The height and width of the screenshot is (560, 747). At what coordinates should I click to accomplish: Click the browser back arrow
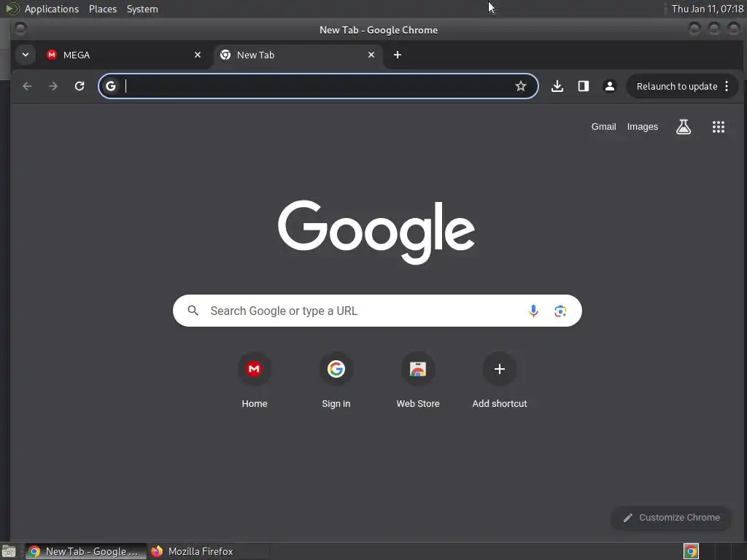[x=27, y=86]
